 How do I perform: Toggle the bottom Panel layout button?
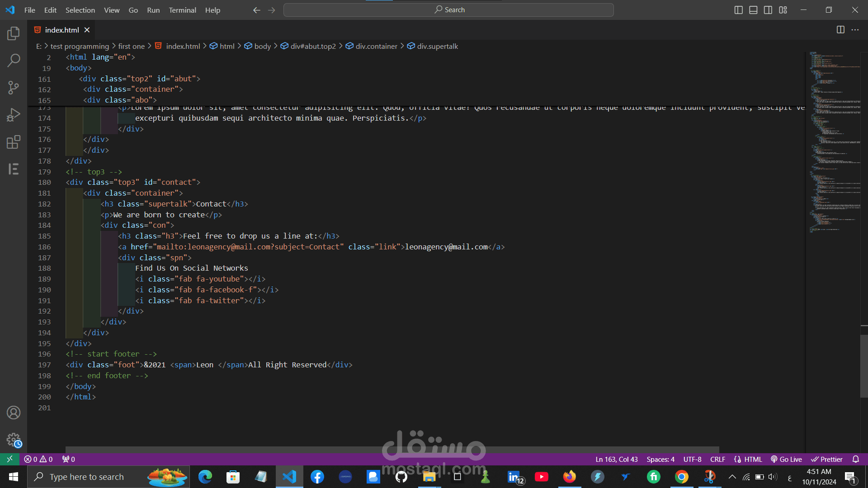pos(753,10)
